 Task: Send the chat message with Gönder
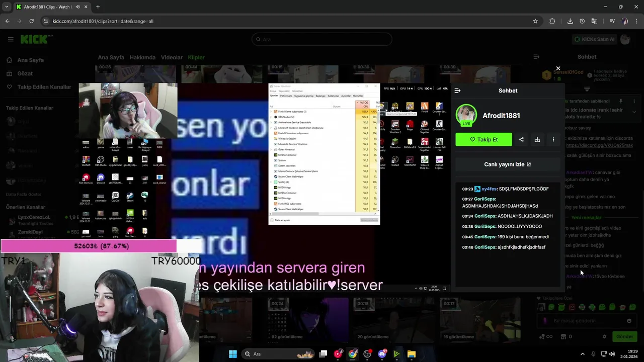pos(624,336)
